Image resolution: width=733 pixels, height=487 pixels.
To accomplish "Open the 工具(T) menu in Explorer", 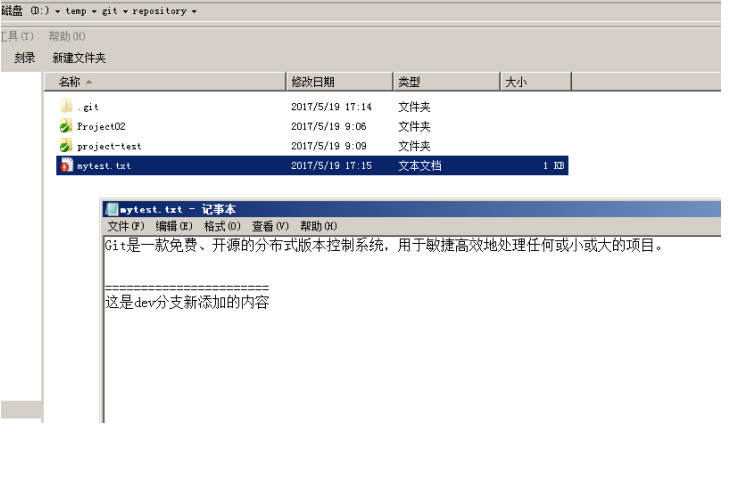I will pyautogui.click(x=17, y=36).
